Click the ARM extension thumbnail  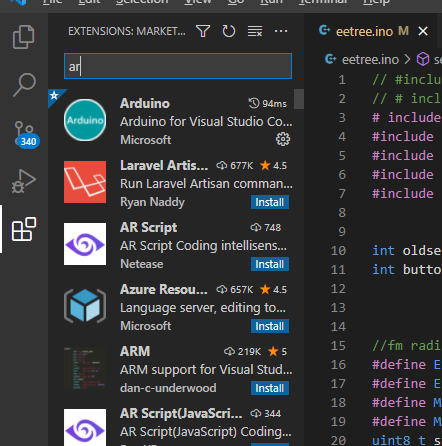click(85, 368)
